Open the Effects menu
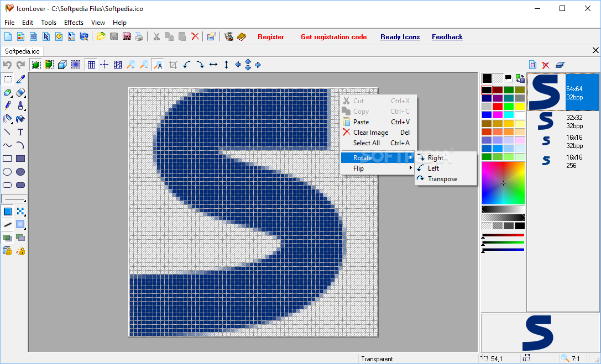The image size is (601, 364). coord(74,23)
